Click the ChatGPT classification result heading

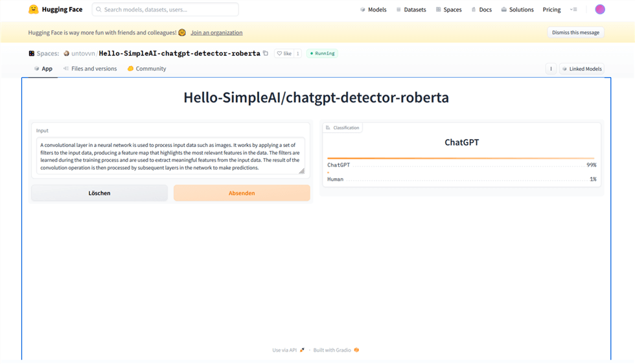tap(461, 142)
